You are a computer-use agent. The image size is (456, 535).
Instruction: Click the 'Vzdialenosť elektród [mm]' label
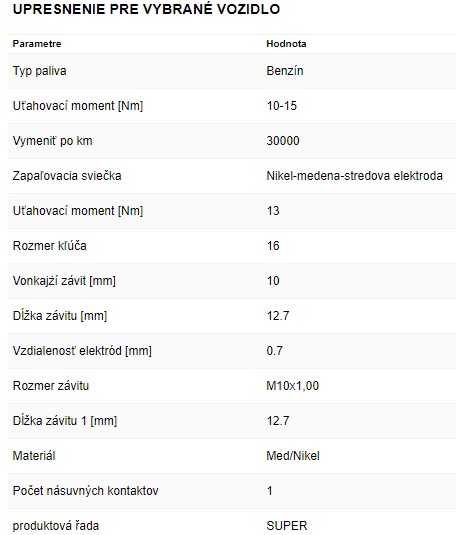coord(82,351)
